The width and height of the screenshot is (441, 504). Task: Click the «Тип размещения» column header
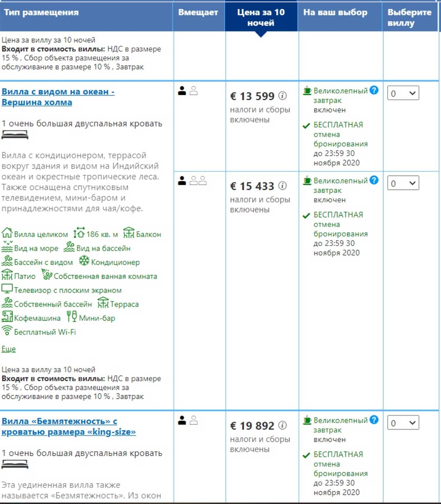pos(41,13)
